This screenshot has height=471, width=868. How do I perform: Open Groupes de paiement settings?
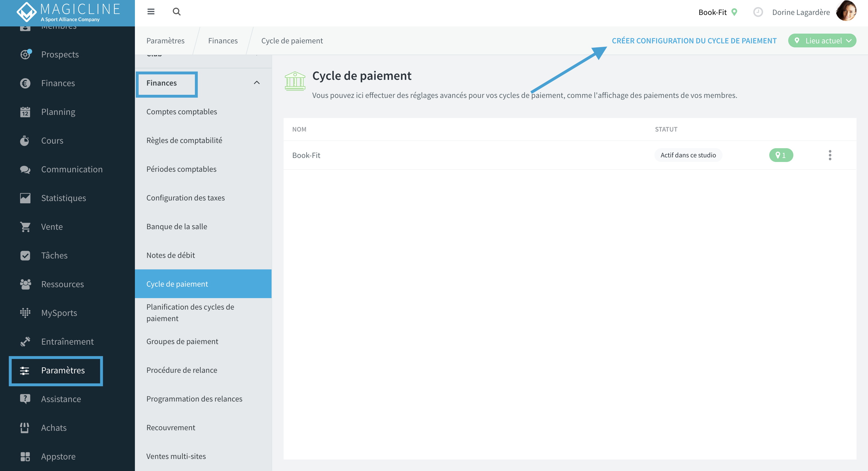coord(182,341)
